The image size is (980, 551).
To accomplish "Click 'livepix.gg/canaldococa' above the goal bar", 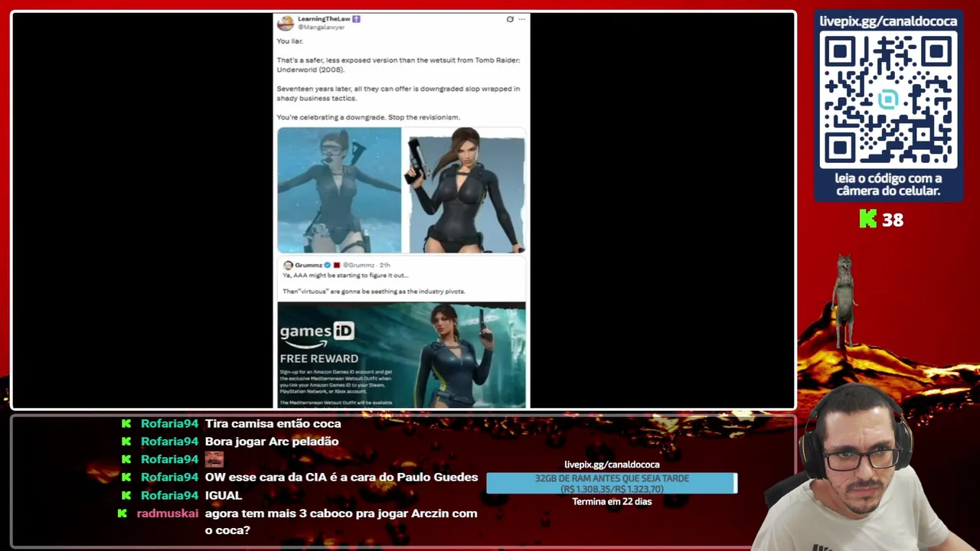I will tap(612, 465).
